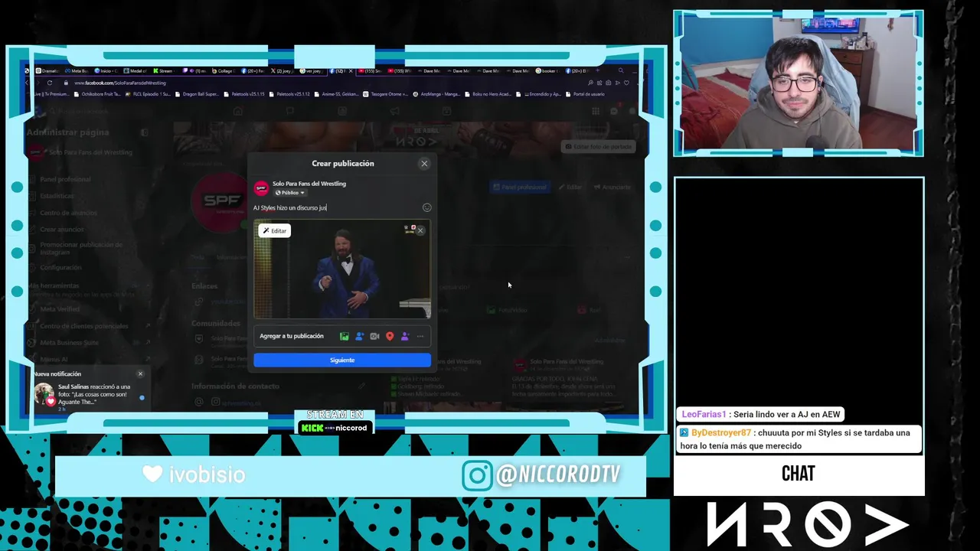Switch to the booker browser tab
This screenshot has height=551, width=980.
pos(548,71)
